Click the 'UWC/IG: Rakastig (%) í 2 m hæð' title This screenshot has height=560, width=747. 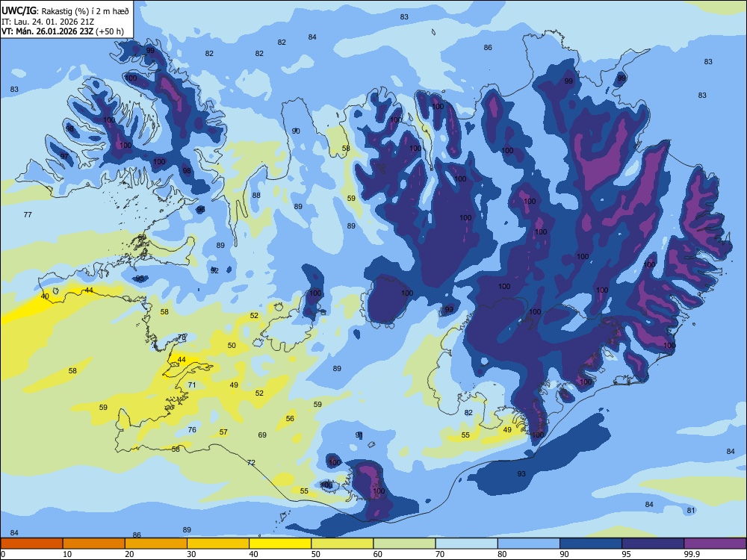65,10
